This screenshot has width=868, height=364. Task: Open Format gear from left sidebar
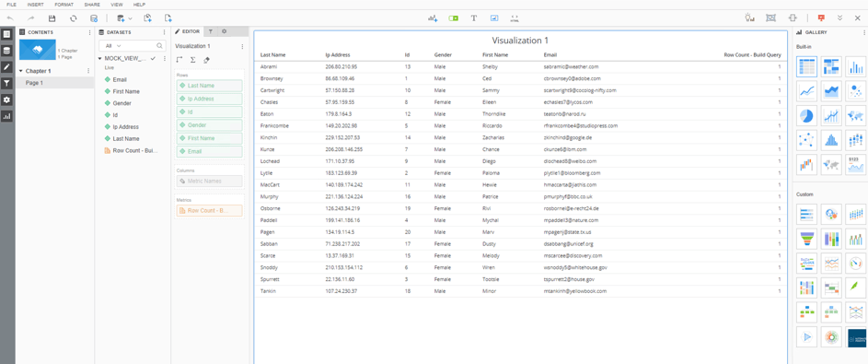tap(6, 100)
